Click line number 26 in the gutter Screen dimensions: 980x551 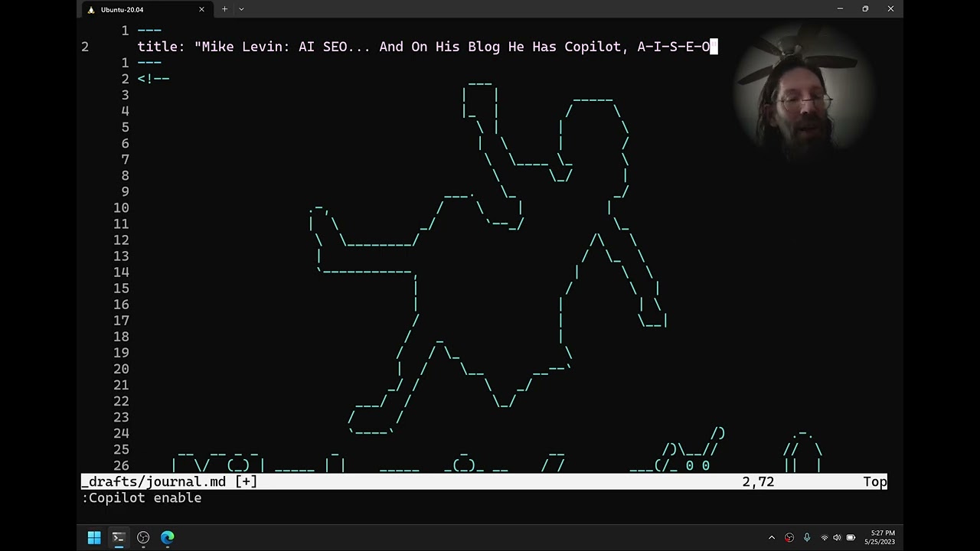click(121, 466)
